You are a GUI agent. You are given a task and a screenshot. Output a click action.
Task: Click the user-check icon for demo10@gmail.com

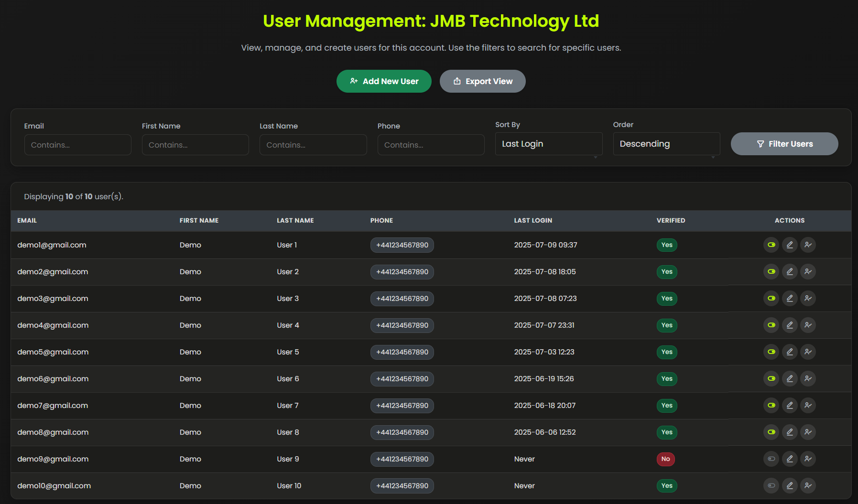pyautogui.click(x=808, y=486)
